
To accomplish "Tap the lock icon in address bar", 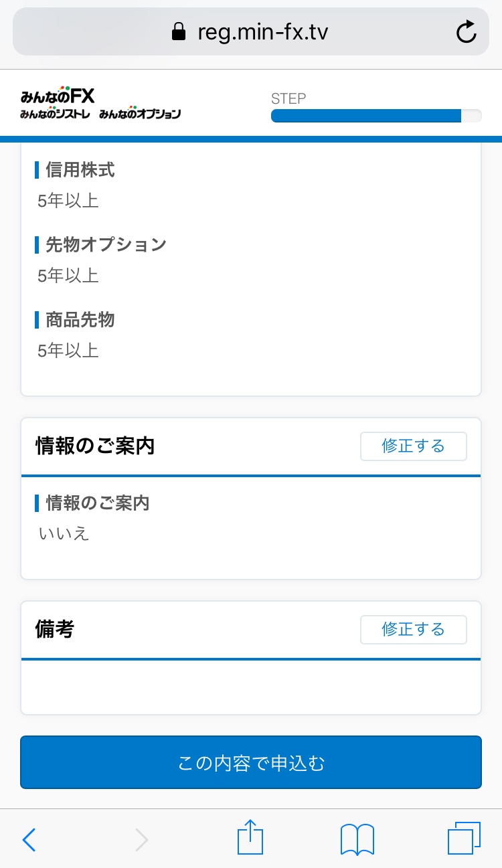I will (179, 32).
